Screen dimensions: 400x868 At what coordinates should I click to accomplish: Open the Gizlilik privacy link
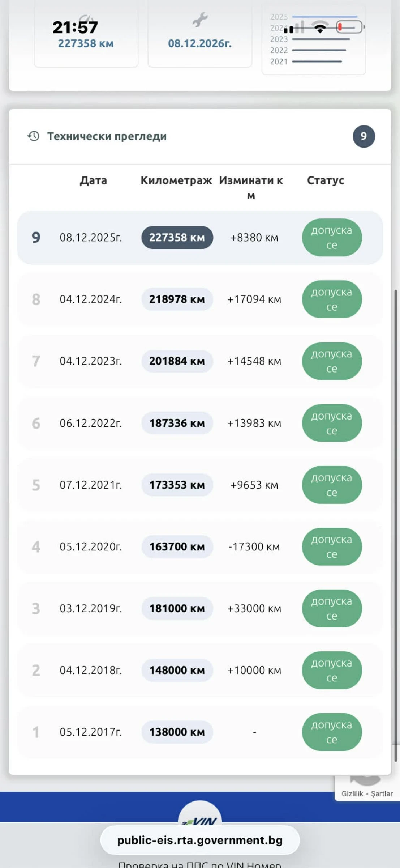pyautogui.click(x=352, y=793)
